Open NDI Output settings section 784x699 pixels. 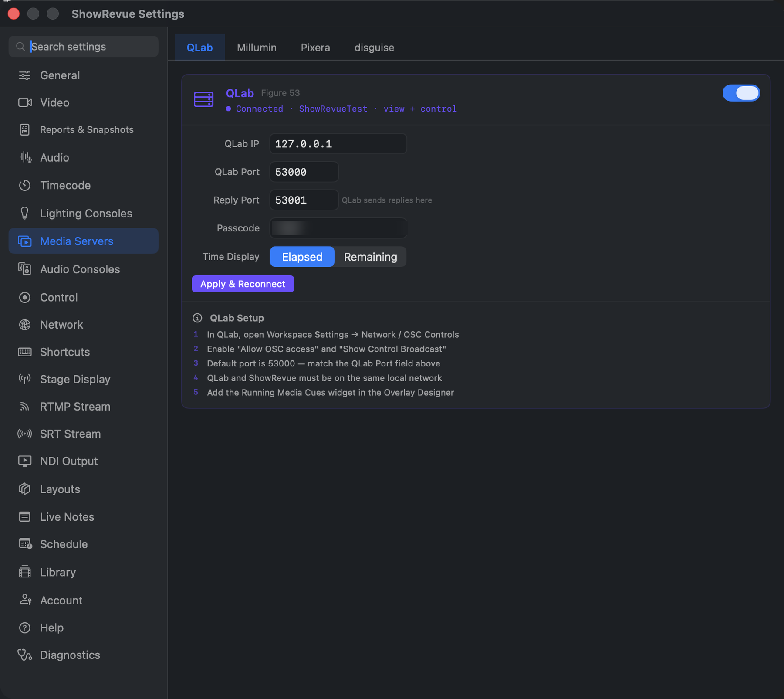(83, 461)
